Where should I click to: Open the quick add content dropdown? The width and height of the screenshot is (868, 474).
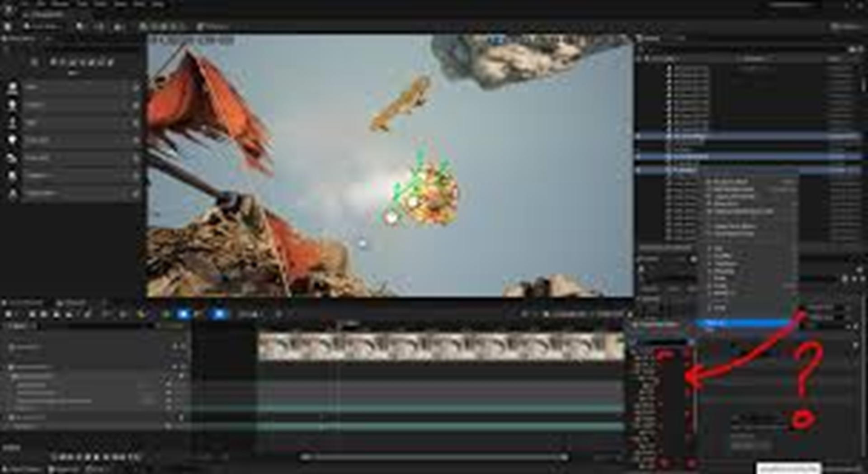[x=80, y=27]
